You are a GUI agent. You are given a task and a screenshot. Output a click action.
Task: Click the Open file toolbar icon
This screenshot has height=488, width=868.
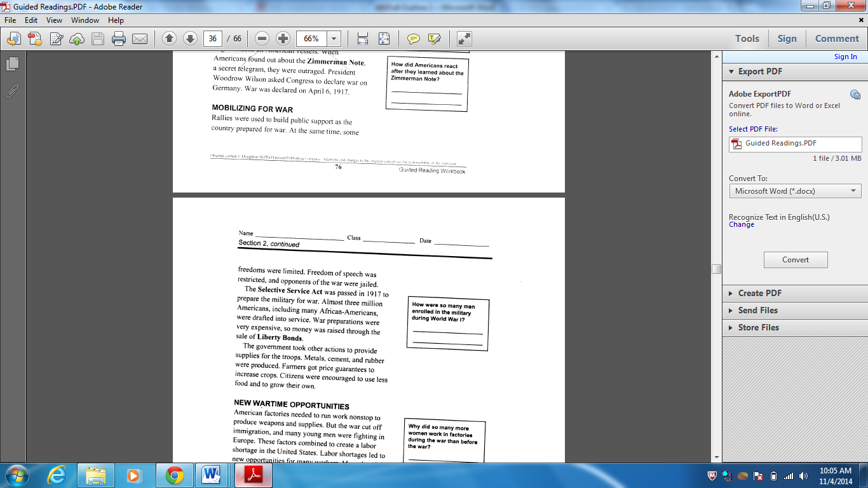pyautogui.click(x=13, y=39)
